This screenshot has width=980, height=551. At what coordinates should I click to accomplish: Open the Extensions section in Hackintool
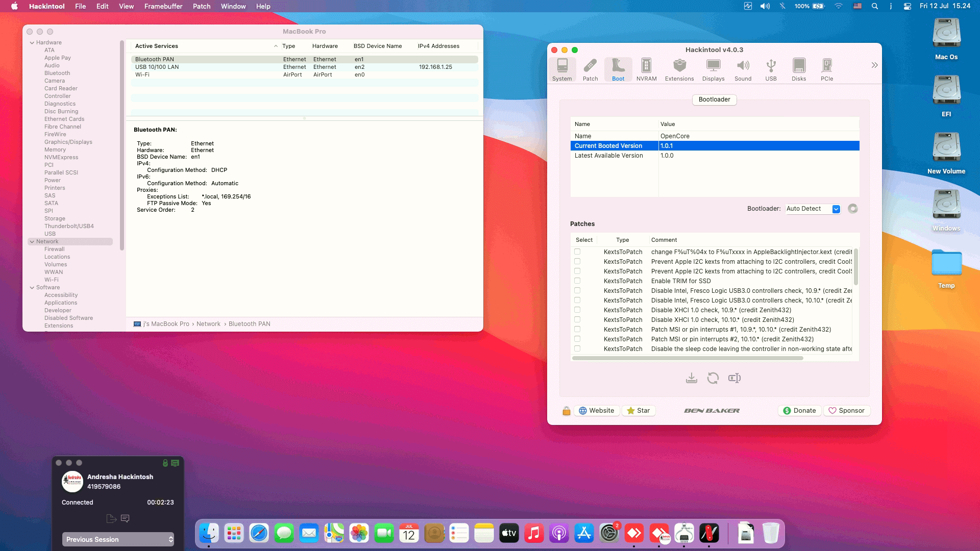tap(679, 70)
